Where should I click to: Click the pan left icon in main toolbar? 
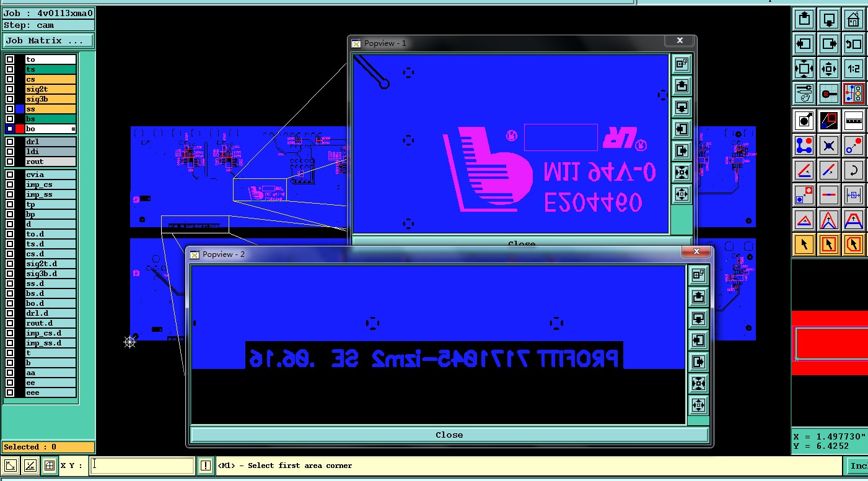804,43
